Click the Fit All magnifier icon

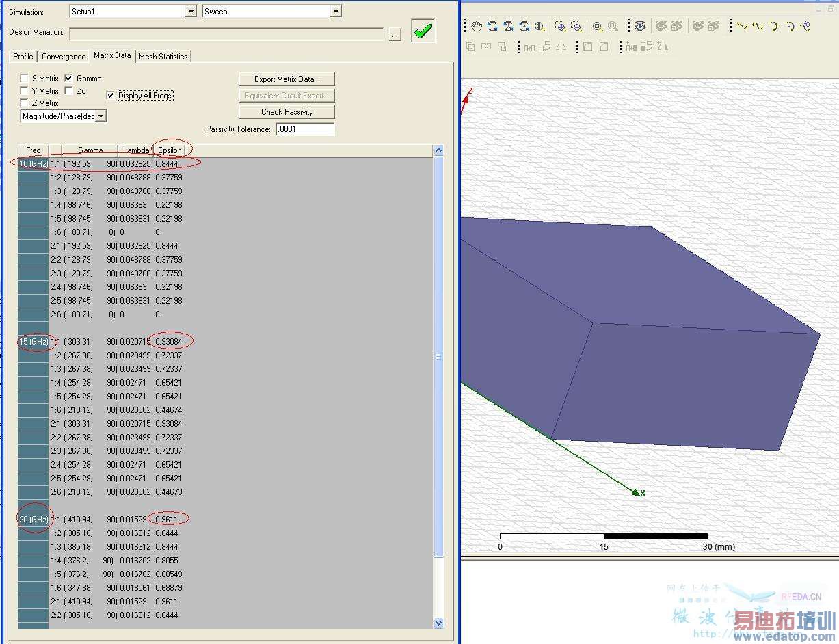click(x=598, y=26)
